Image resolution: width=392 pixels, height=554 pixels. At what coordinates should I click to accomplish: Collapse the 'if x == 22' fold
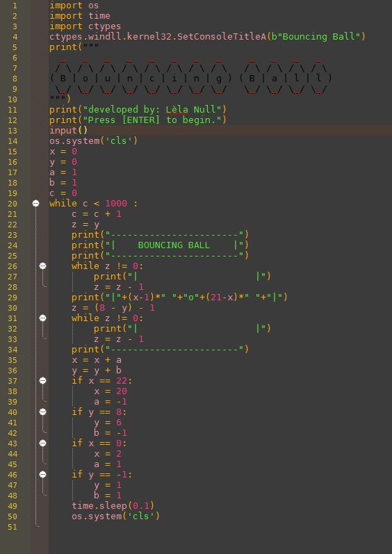(42, 380)
